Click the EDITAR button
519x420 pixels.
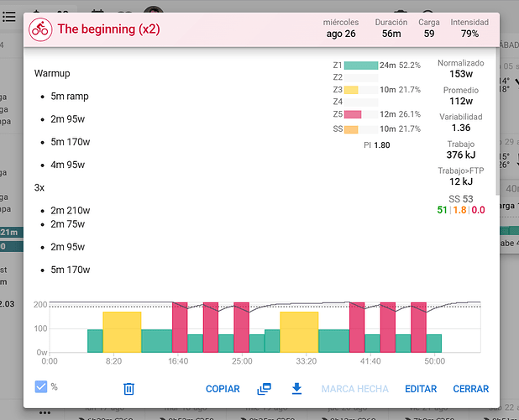pyautogui.click(x=421, y=389)
